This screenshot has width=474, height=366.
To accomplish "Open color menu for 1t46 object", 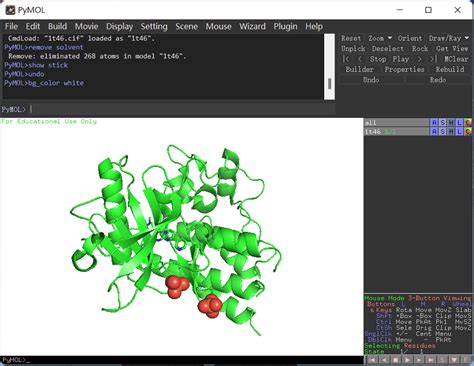I will [x=468, y=132].
